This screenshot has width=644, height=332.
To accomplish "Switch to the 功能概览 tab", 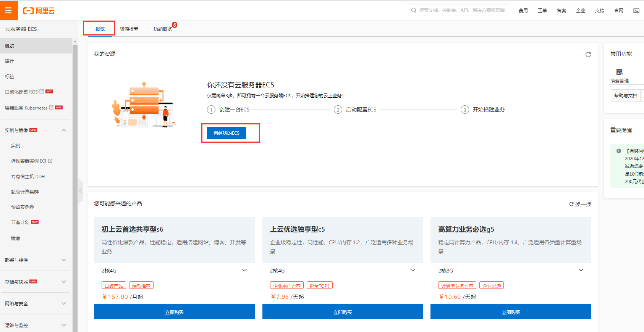I will 163,29.
